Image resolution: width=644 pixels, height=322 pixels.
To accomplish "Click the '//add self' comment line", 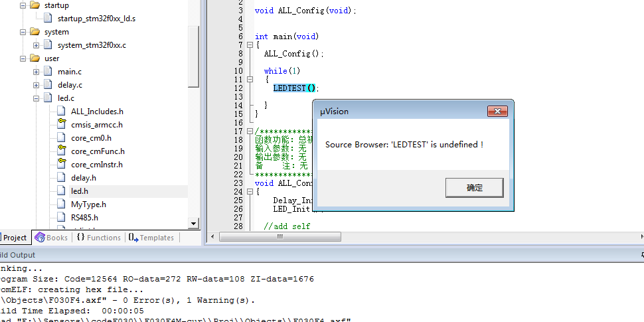I will pyautogui.click(x=287, y=226).
